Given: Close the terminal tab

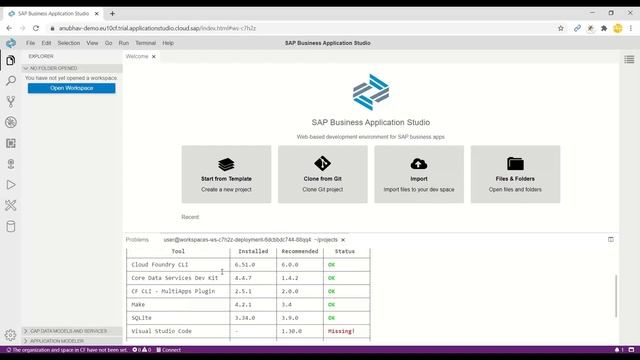Looking at the screenshot, I should [x=343, y=240].
